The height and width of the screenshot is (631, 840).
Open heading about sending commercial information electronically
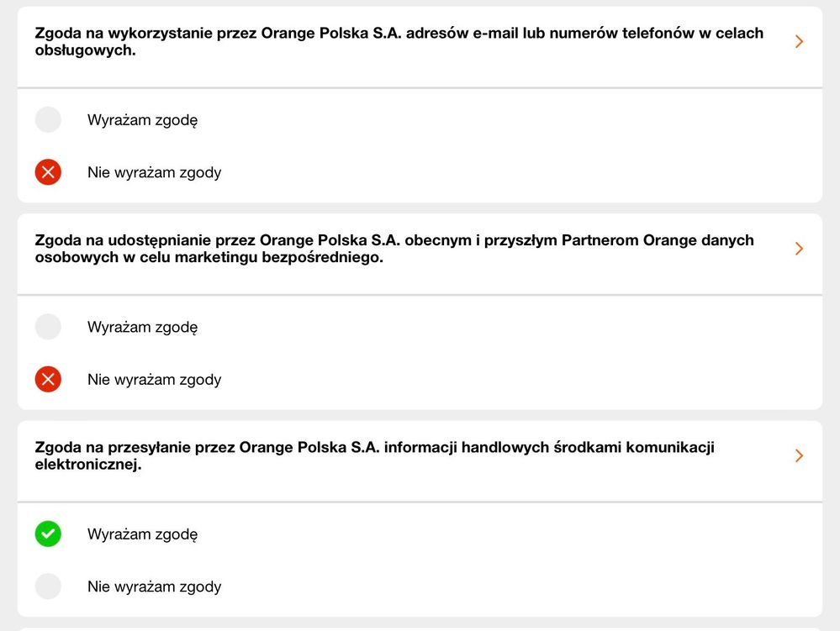click(x=374, y=455)
